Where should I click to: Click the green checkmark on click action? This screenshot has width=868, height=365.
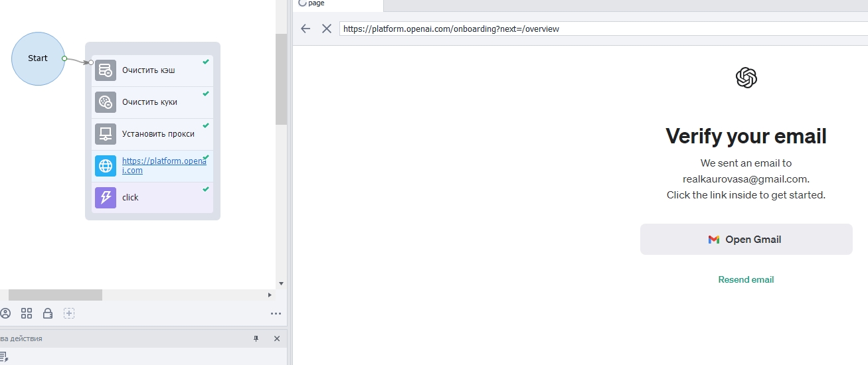(206, 189)
